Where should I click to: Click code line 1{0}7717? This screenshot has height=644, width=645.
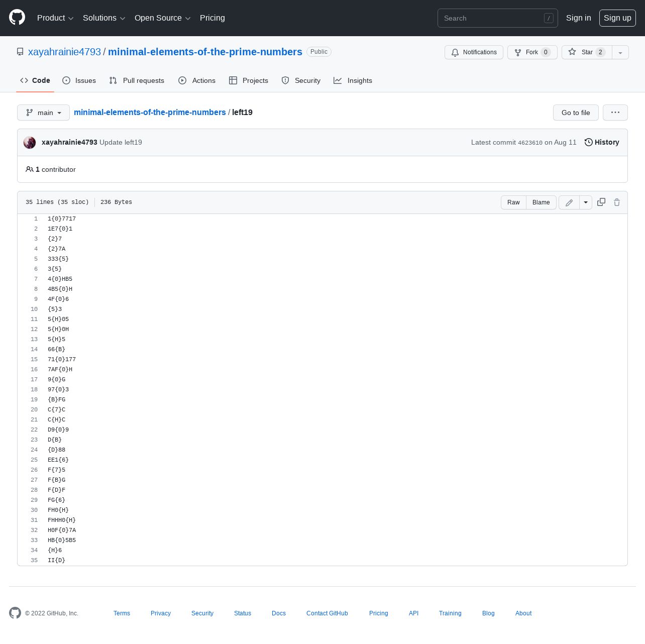click(x=62, y=219)
